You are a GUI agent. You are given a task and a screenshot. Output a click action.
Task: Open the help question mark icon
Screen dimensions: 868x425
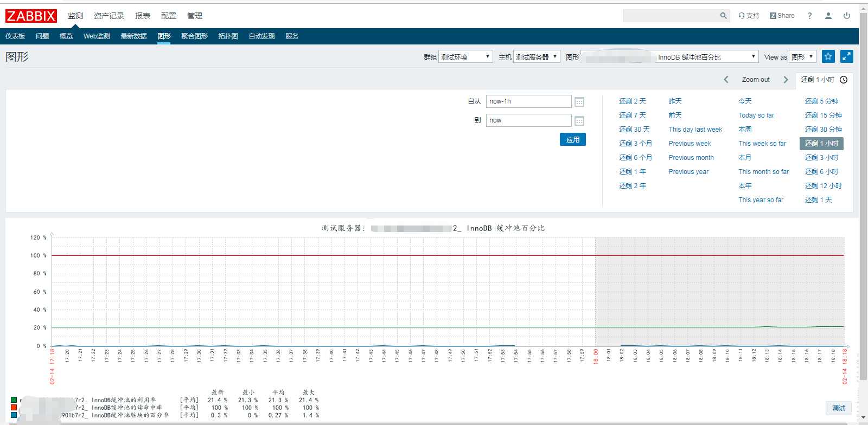[x=809, y=16]
